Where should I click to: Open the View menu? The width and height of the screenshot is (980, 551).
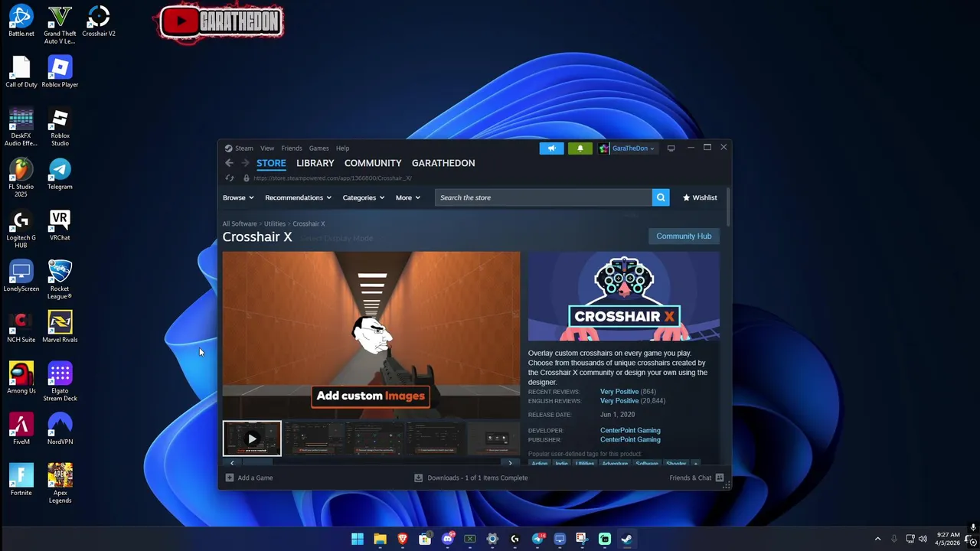coord(267,148)
